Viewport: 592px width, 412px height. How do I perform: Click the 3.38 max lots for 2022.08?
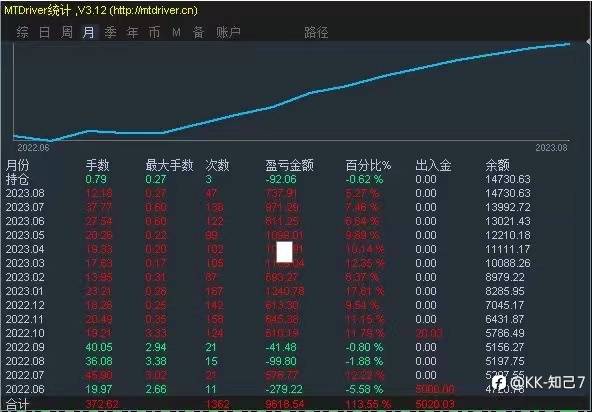156,361
